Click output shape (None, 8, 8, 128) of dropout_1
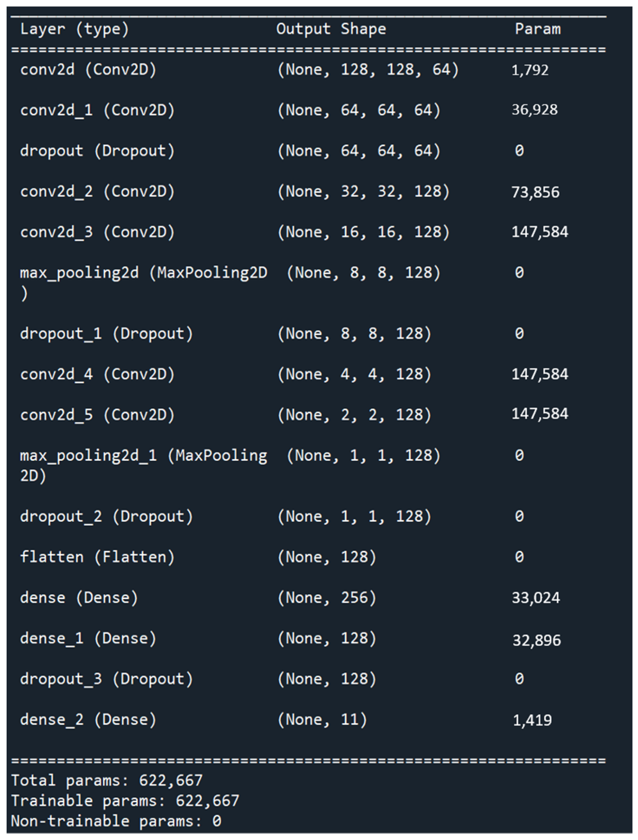The height and width of the screenshot is (840, 638). pos(354,334)
